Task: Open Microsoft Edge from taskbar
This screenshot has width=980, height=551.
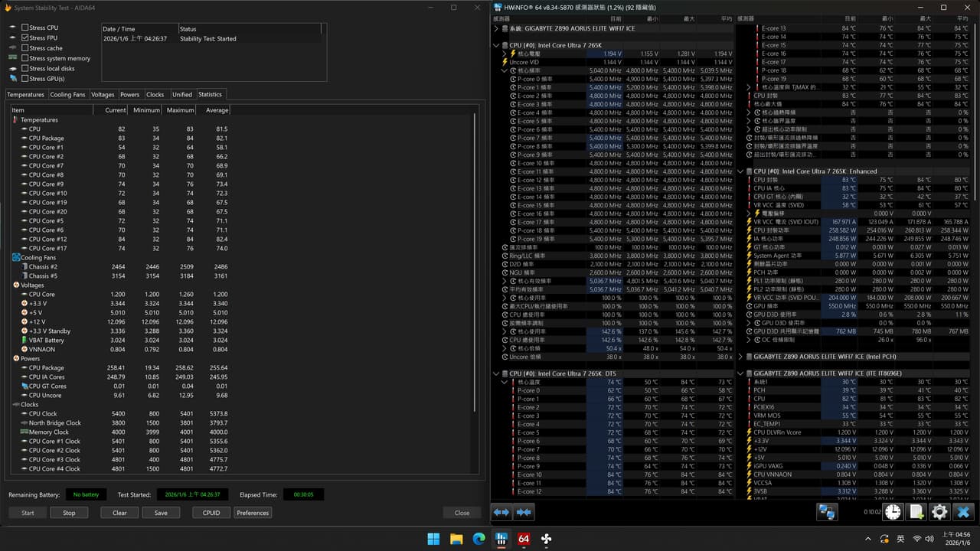Action: click(x=479, y=539)
